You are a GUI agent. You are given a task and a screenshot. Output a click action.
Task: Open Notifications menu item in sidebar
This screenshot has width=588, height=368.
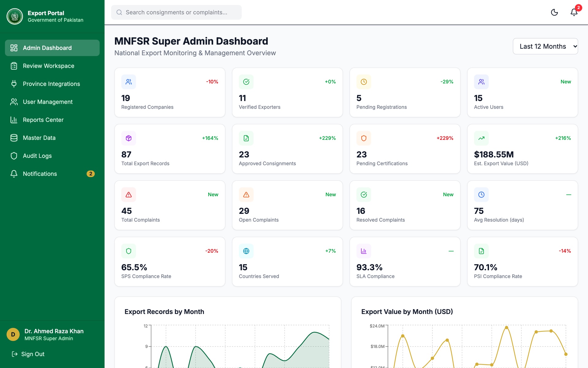pyautogui.click(x=52, y=174)
